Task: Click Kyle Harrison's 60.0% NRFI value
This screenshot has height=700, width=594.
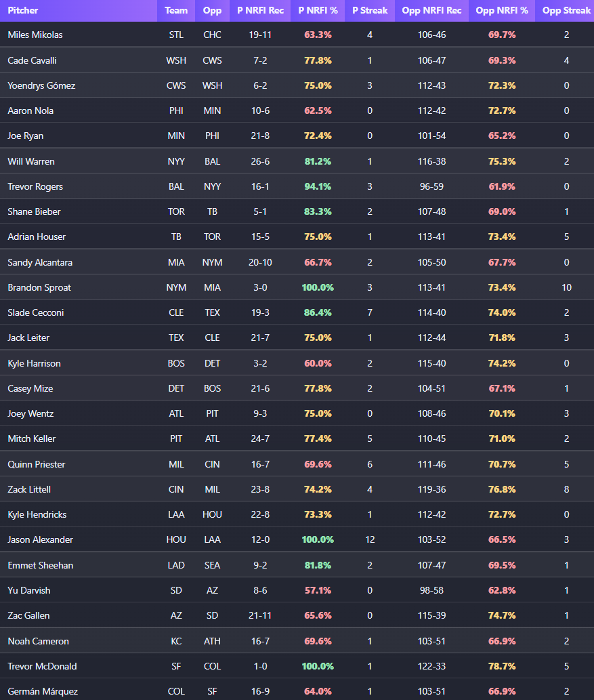Action: pyautogui.click(x=318, y=363)
